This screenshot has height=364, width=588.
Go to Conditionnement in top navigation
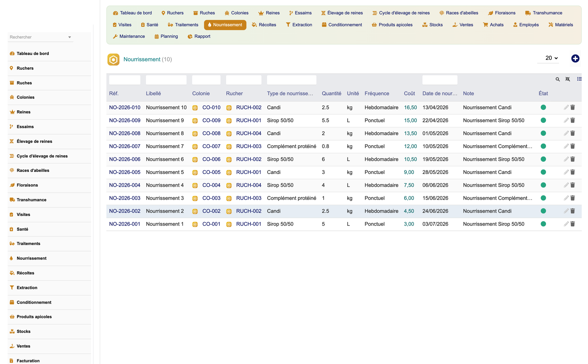click(342, 25)
